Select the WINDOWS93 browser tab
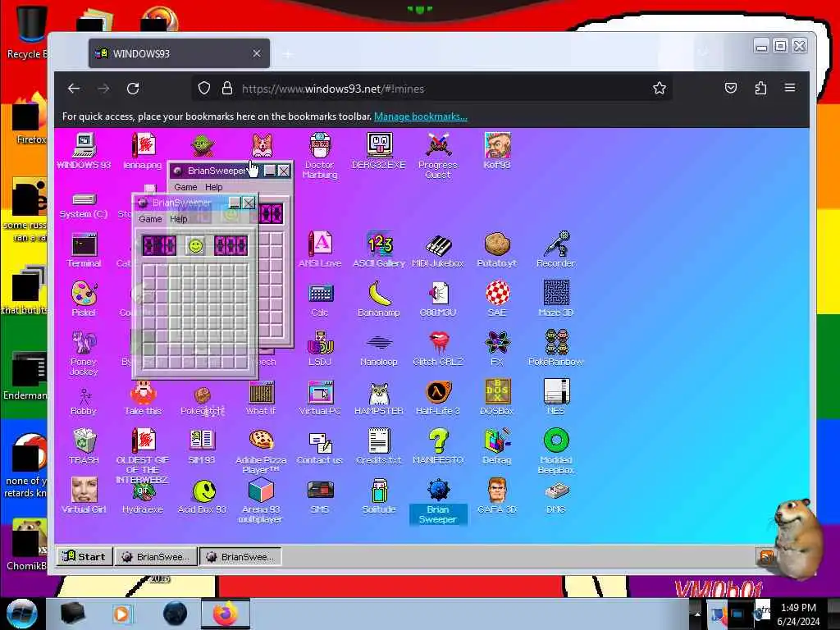 (x=179, y=53)
